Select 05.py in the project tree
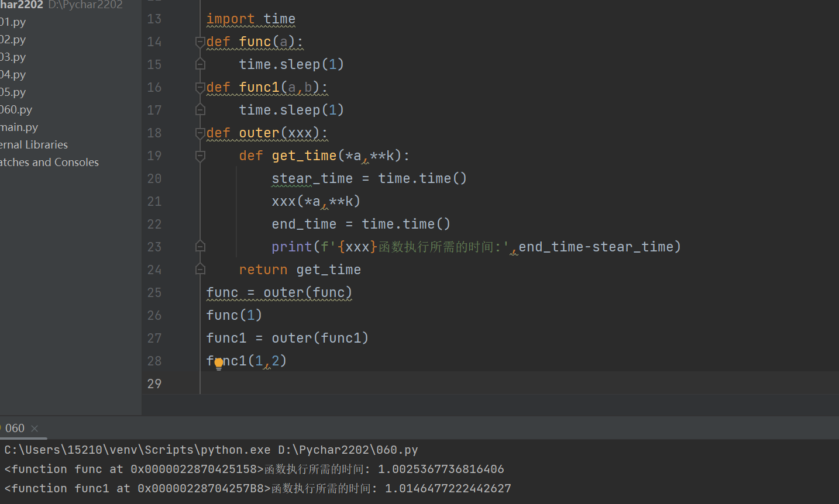839x504 pixels. pyautogui.click(x=13, y=92)
